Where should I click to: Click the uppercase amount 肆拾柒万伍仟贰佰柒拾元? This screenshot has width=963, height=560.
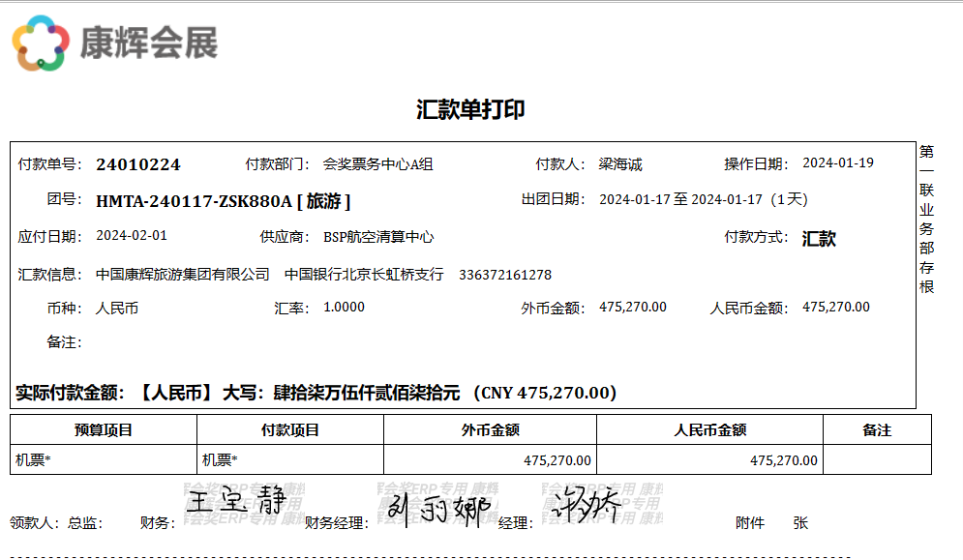(x=366, y=393)
